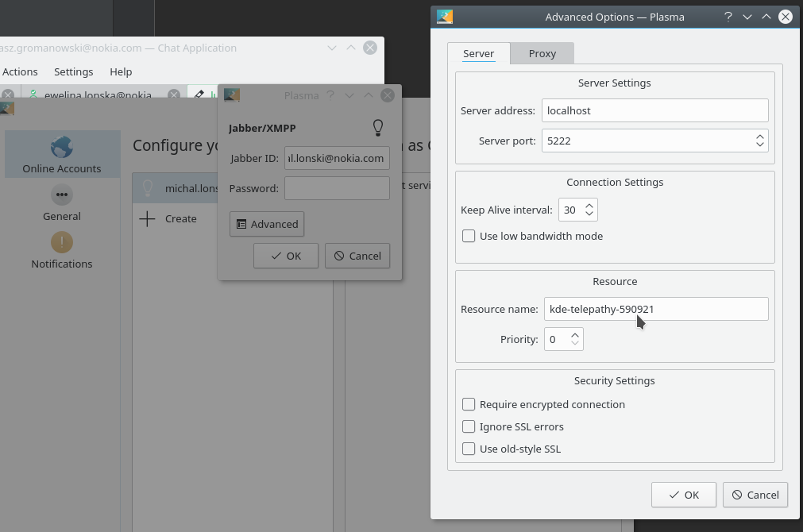Click the Create account entry

pos(180,218)
